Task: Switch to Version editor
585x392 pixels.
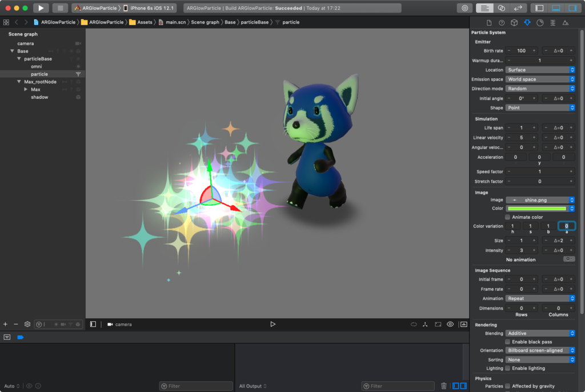Action: 518,8
